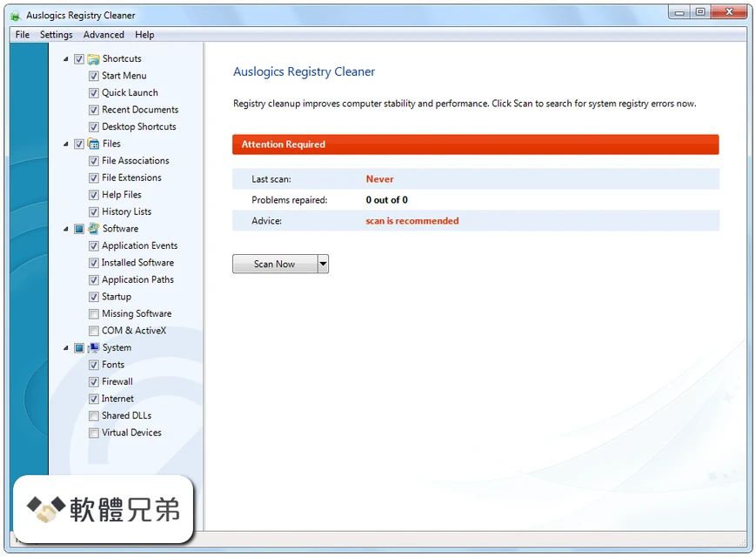756x557 pixels.
Task: Click the 'Problems repaired:' label
Action: (290, 200)
